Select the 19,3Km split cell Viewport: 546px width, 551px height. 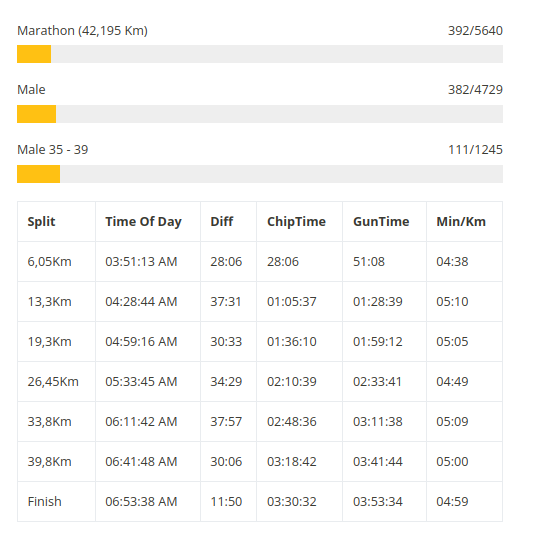(56, 342)
